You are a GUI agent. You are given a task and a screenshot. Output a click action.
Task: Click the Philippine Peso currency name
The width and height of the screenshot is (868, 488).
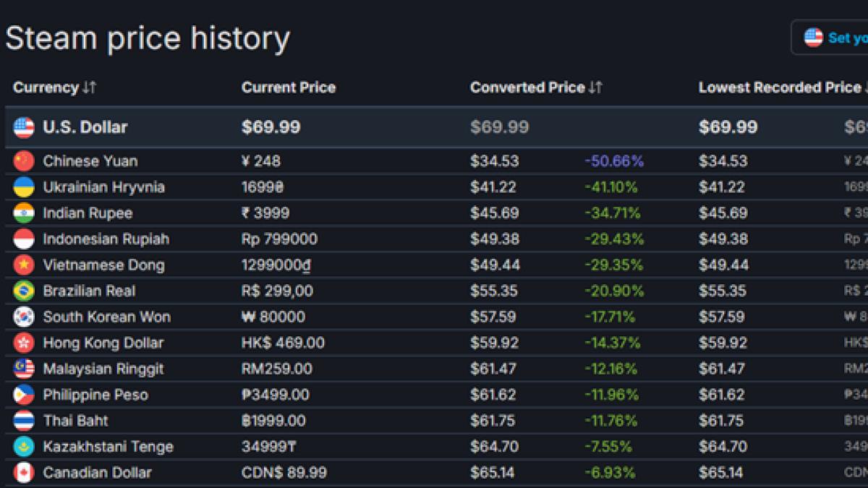[95, 395]
